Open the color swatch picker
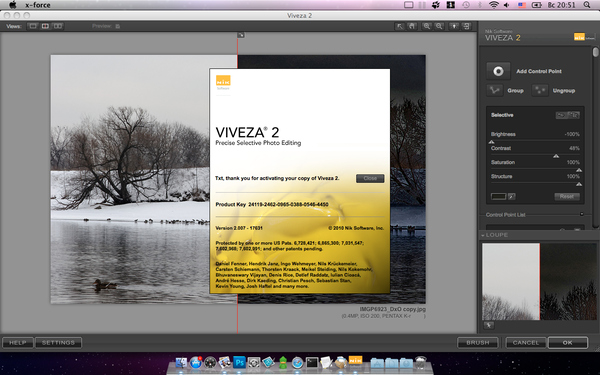Viewport: 600px width, 375px height. coord(498,196)
